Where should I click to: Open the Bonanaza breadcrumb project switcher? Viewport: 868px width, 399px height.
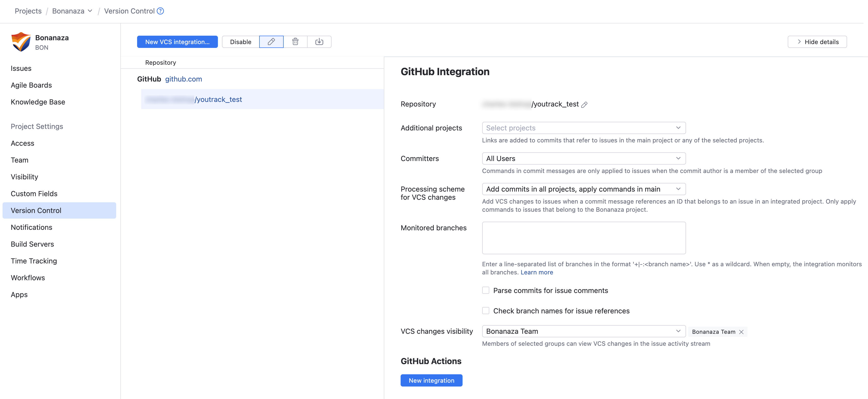tap(90, 11)
